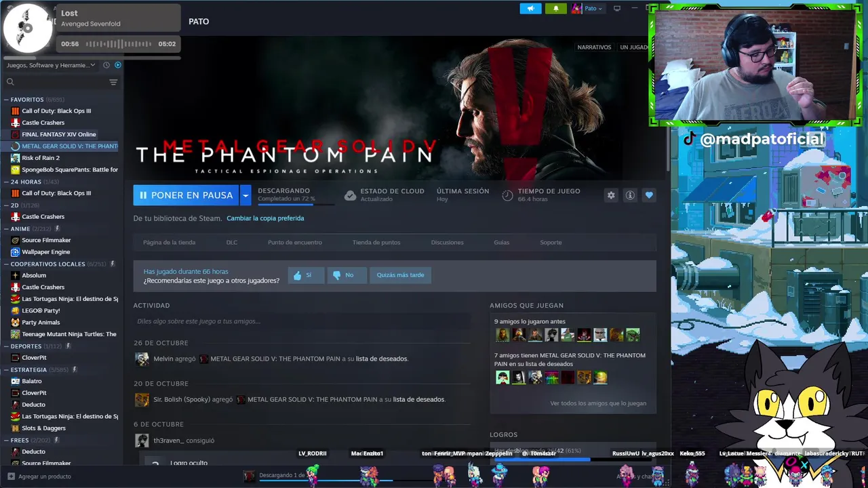This screenshot has height=488, width=868.
Task: Open the Soporte tab
Action: coord(551,243)
